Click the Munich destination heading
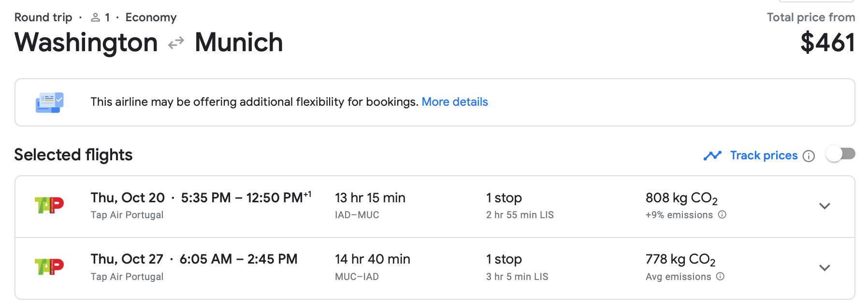The height and width of the screenshot is (308, 868). 239,42
